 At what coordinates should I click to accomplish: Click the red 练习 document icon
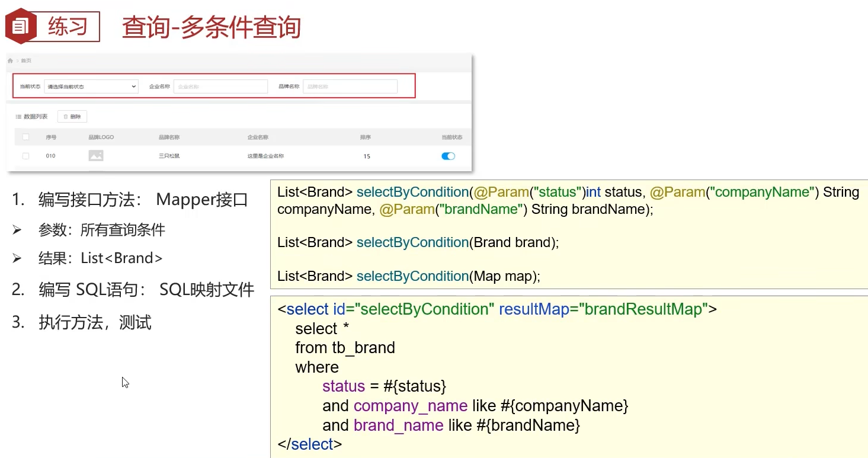coord(21,26)
